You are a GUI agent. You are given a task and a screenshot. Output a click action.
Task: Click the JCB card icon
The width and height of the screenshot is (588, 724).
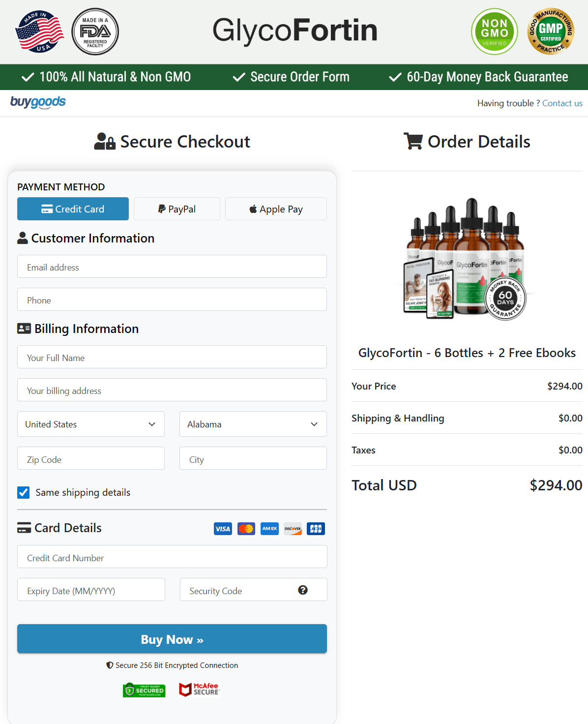(316, 528)
